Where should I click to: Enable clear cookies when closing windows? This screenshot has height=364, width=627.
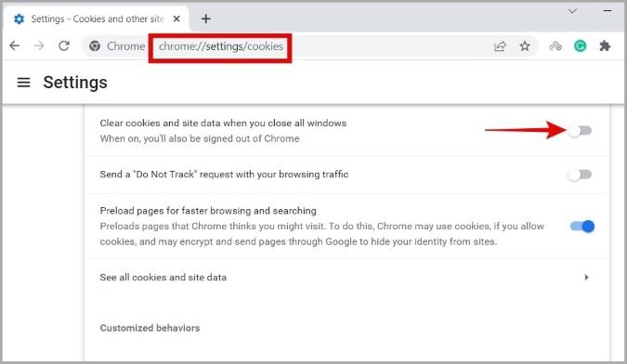(x=580, y=131)
